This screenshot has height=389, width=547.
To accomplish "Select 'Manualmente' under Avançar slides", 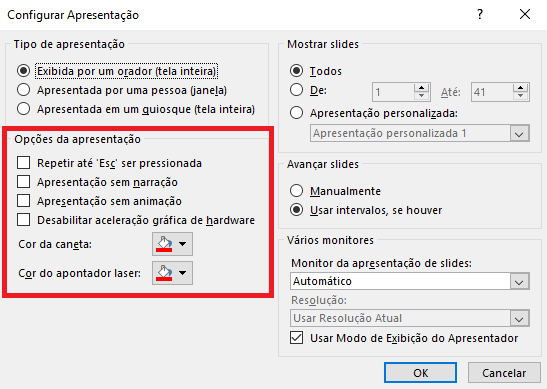I will pyautogui.click(x=297, y=191).
